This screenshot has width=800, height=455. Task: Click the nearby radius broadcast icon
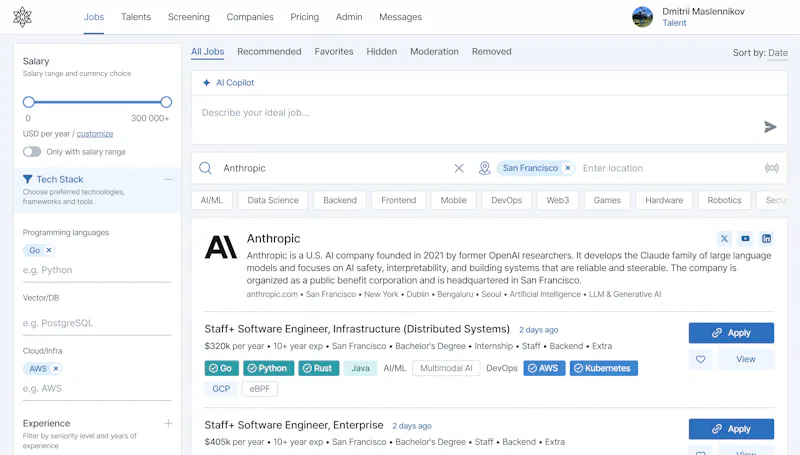click(x=771, y=168)
